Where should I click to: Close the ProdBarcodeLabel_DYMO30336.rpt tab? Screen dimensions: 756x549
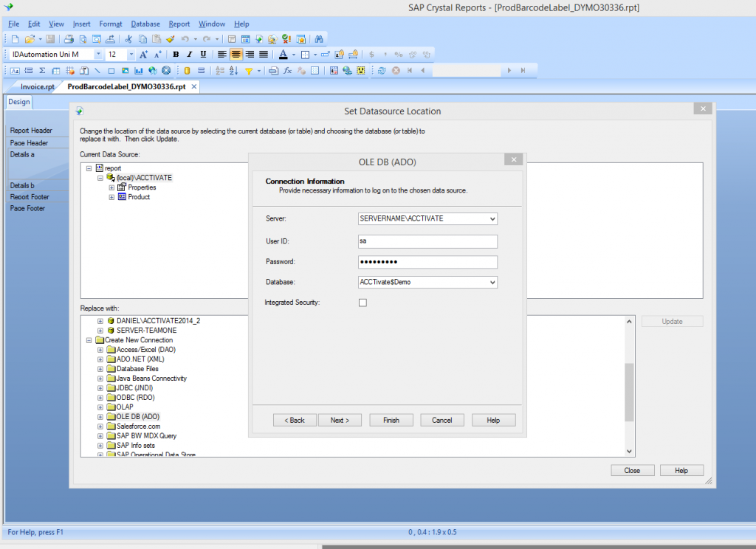pyautogui.click(x=194, y=87)
